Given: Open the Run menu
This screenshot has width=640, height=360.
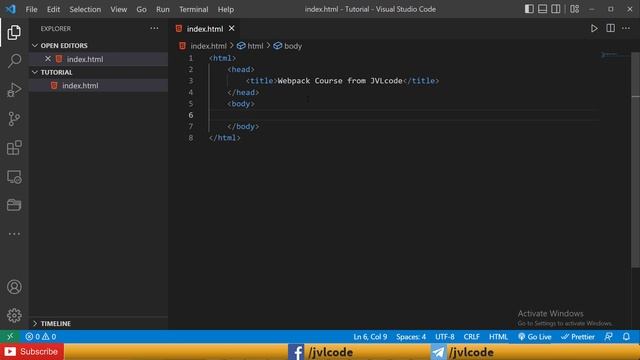Looking at the screenshot, I should tap(162, 9).
